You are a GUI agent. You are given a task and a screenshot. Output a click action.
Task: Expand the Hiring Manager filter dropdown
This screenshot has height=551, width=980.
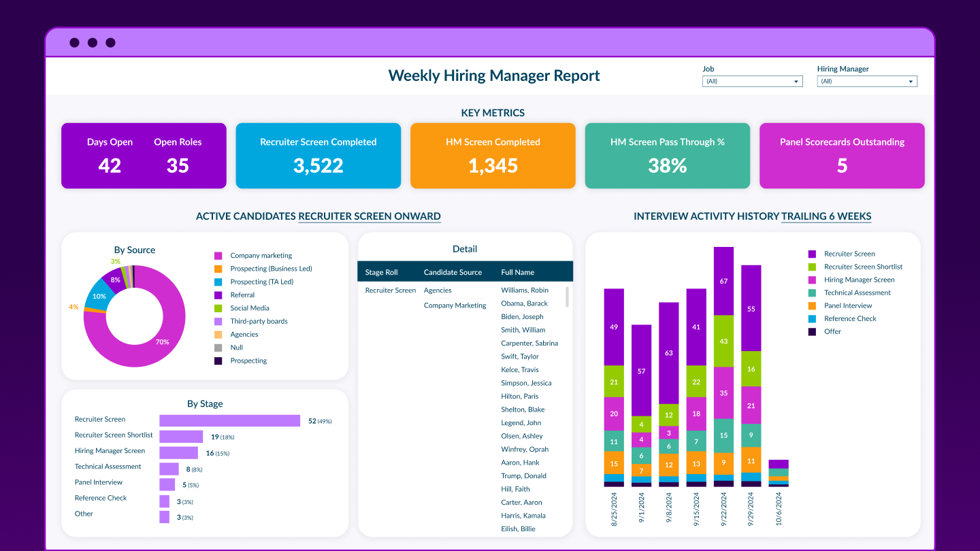pyautogui.click(x=866, y=82)
